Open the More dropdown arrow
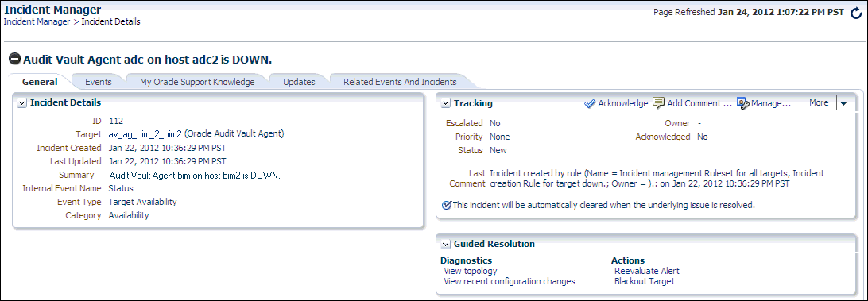868x301 pixels. [843, 103]
